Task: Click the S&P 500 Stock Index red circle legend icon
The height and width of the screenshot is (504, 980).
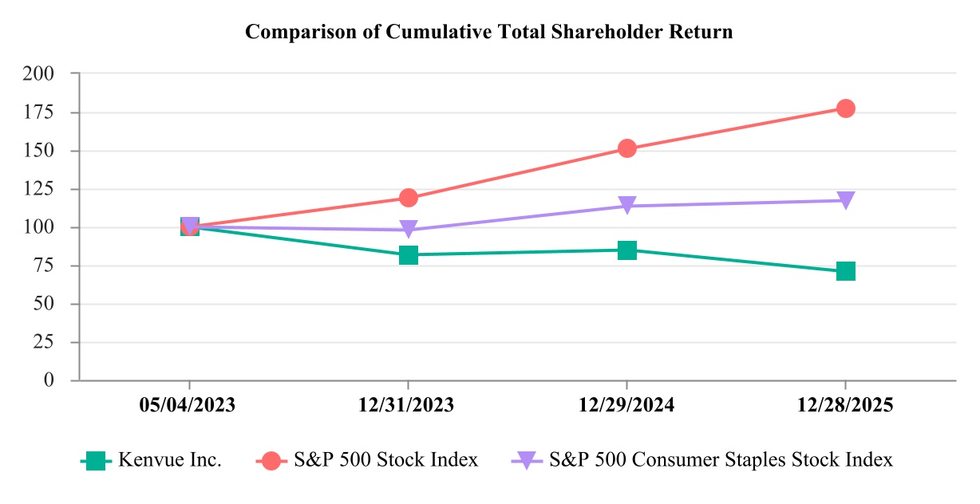Action: point(271,461)
